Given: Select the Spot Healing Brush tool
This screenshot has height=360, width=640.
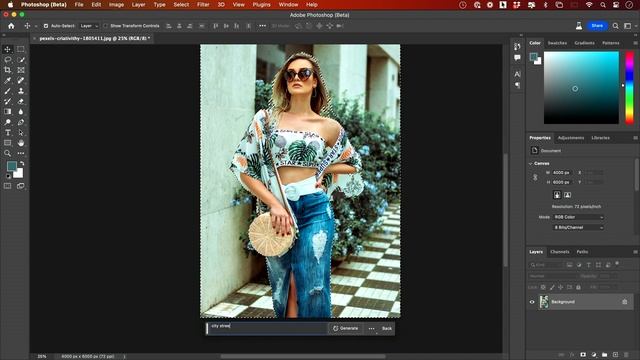Looking at the screenshot, I should pos(20,80).
